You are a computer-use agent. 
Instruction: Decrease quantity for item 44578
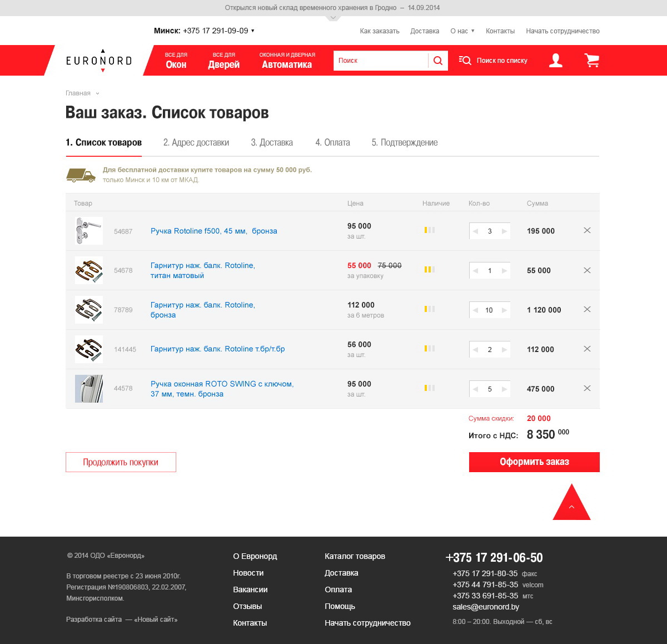pyautogui.click(x=475, y=389)
